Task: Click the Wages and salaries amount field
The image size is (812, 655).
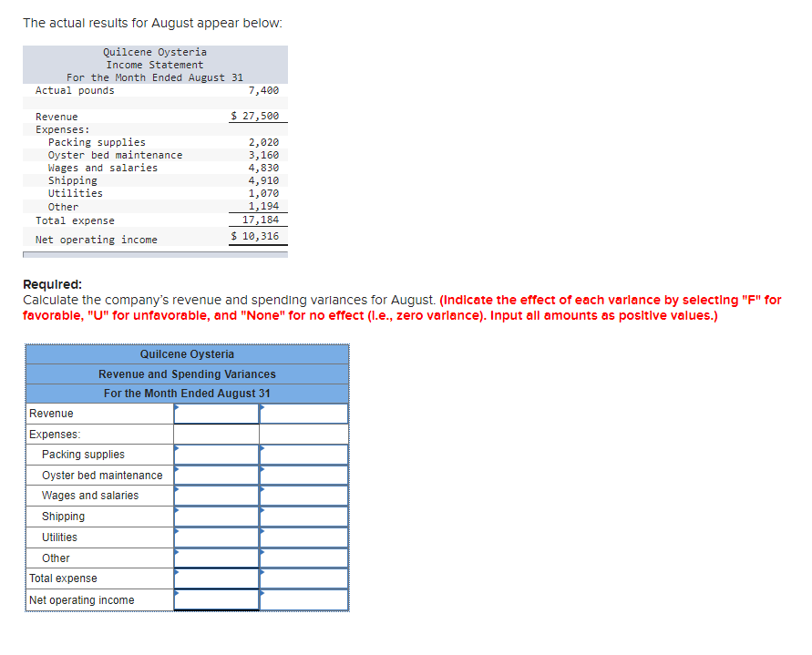Action: click(x=216, y=496)
